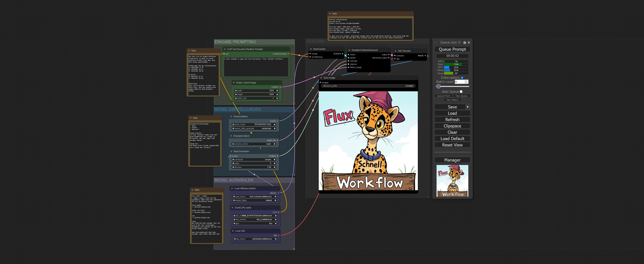The image size is (644, 264).
Task: Open Save dropdown arrow
Action: tap(467, 107)
